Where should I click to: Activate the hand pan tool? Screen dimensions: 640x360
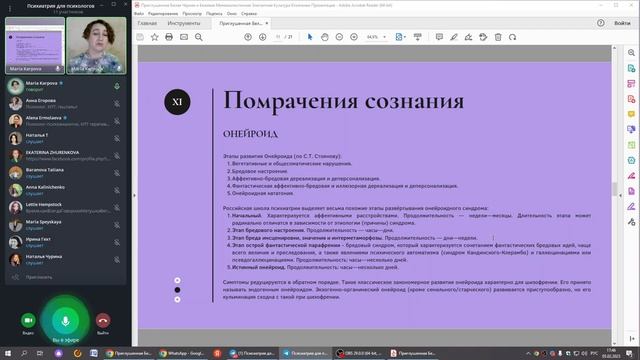click(x=324, y=37)
